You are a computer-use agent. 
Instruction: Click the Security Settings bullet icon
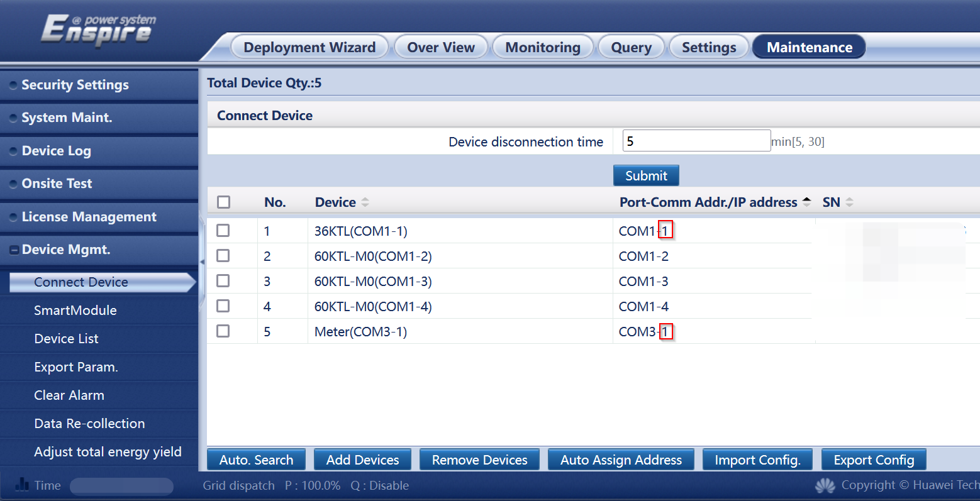click(13, 85)
